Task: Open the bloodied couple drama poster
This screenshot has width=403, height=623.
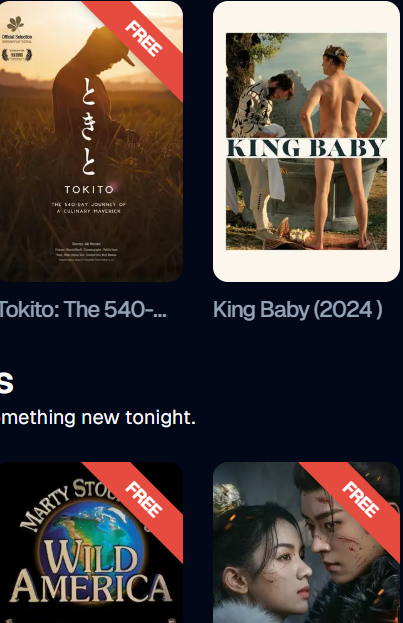Action: pyautogui.click(x=306, y=542)
